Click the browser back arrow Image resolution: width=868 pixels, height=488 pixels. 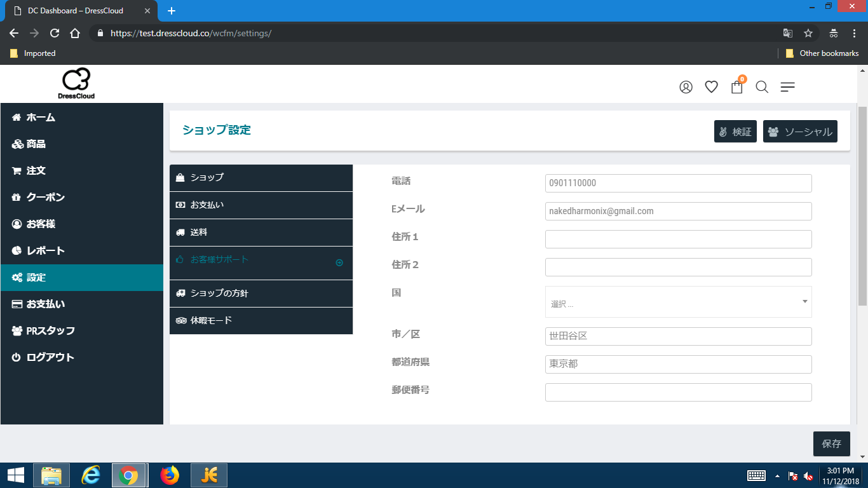click(14, 33)
